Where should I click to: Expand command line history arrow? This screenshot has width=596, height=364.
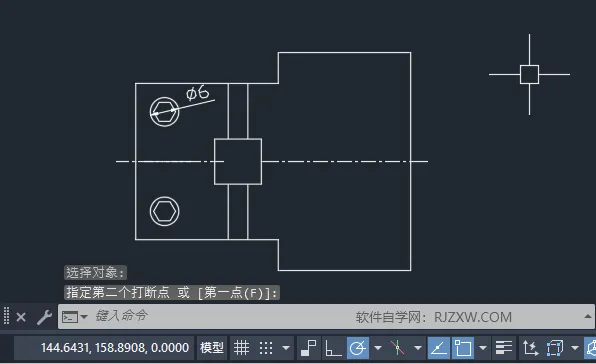click(x=588, y=316)
